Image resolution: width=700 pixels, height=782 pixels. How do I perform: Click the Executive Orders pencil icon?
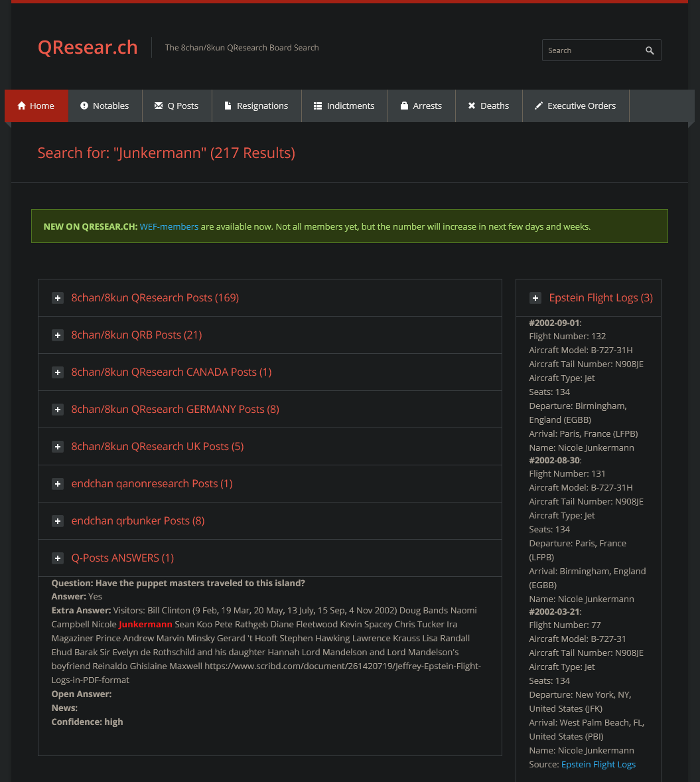point(539,106)
